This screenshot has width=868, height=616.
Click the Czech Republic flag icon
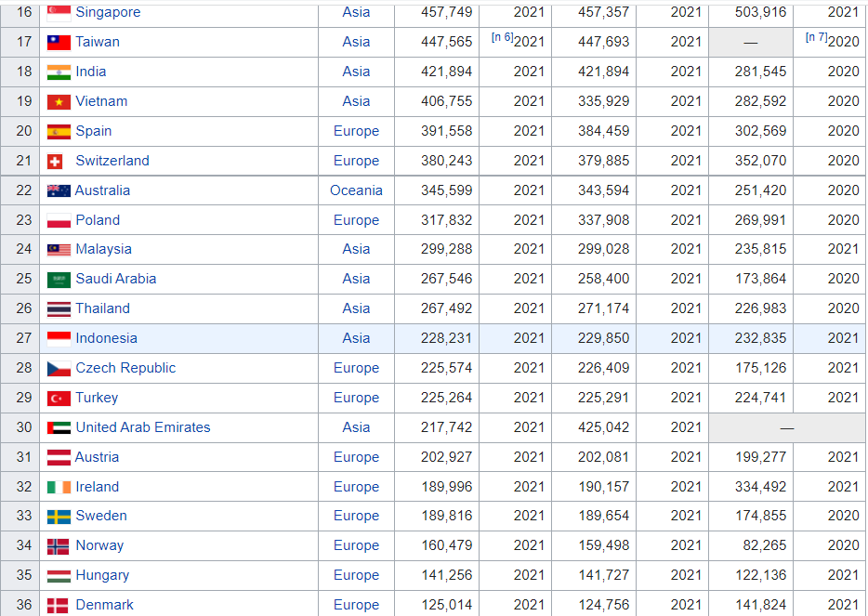[59, 368]
